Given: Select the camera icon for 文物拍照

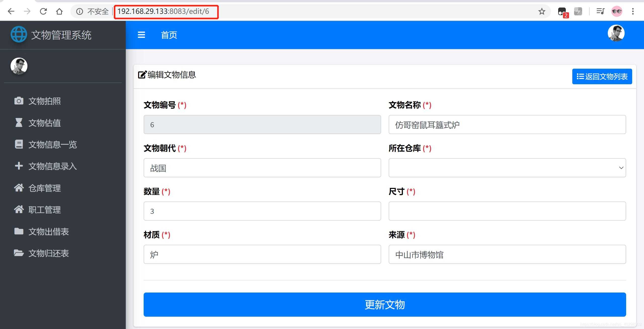Looking at the screenshot, I should pos(19,101).
